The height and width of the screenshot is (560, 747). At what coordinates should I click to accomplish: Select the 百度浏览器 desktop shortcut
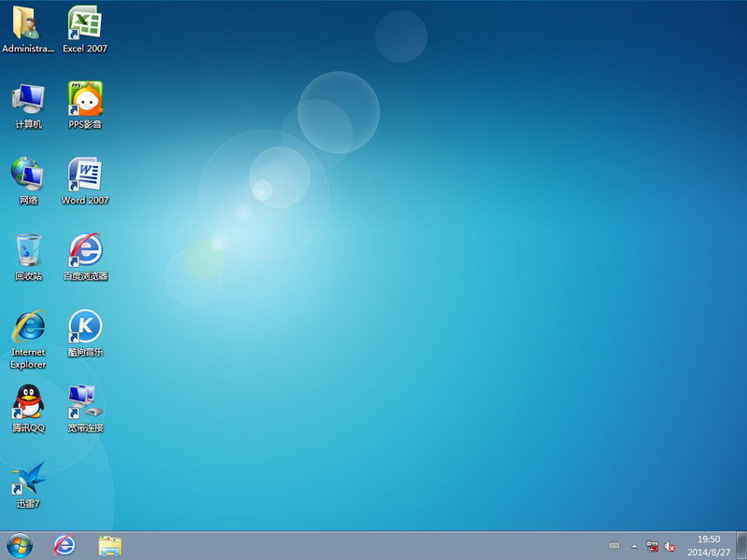[85, 258]
